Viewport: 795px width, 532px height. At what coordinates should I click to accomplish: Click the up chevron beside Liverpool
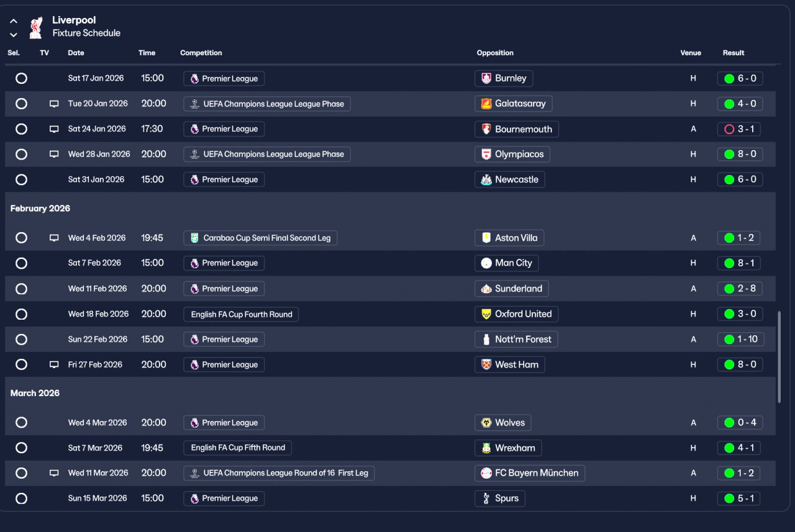coord(14,21)
